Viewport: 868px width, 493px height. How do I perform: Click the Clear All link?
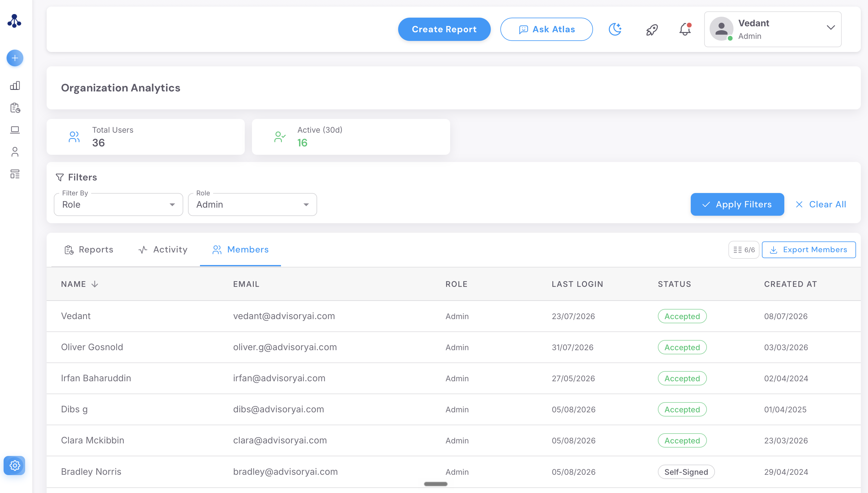820,204
